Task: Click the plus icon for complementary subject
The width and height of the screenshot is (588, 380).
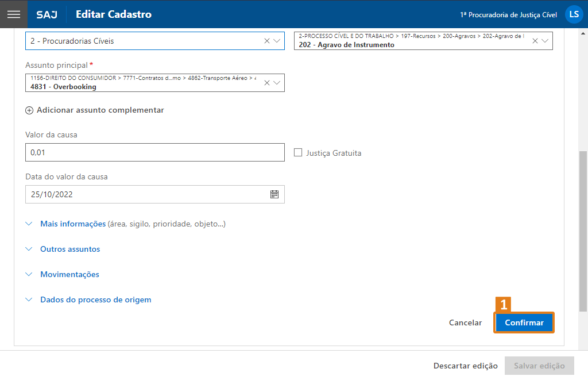Action: [x=29, y=110]
